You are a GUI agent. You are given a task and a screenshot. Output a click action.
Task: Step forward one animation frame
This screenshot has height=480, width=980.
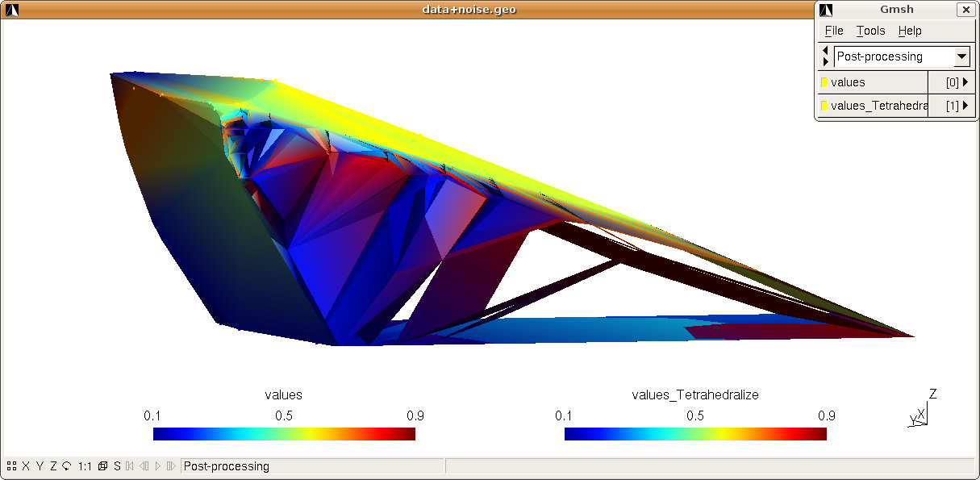coord(170,466)
